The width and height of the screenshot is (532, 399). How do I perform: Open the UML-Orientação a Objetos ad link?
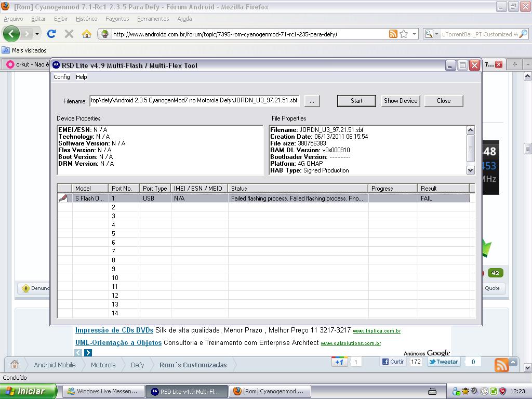point(118,343)
